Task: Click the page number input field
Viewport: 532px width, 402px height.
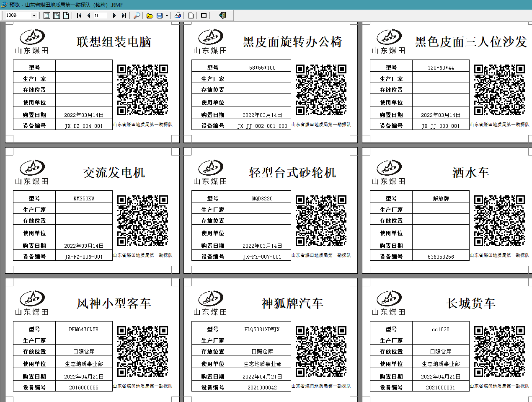Action: point(101,16)
